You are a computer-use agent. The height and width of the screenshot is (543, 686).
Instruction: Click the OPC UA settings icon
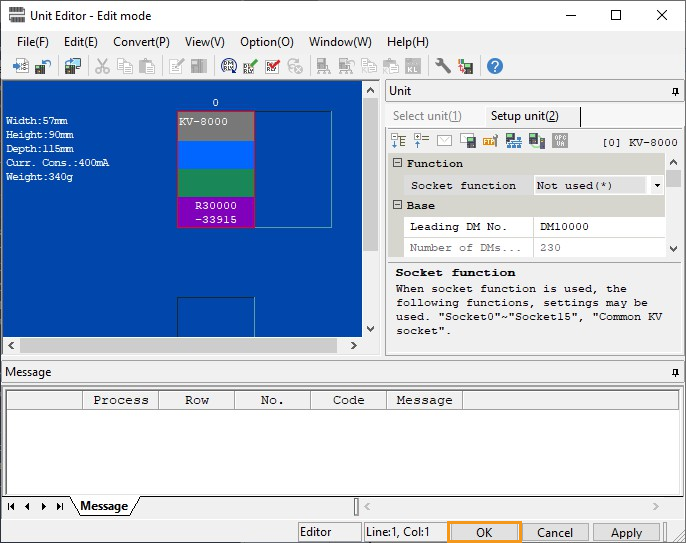coord(559,141)
